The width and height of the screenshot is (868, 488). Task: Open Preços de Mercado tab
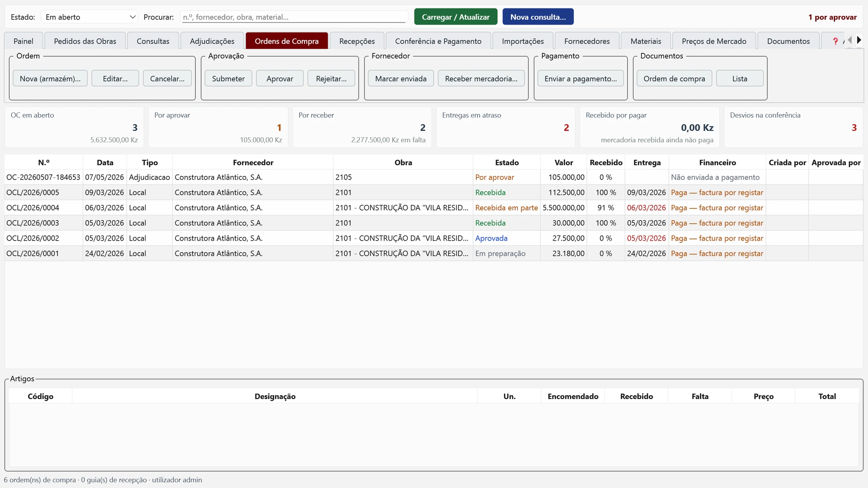(714, 41)
